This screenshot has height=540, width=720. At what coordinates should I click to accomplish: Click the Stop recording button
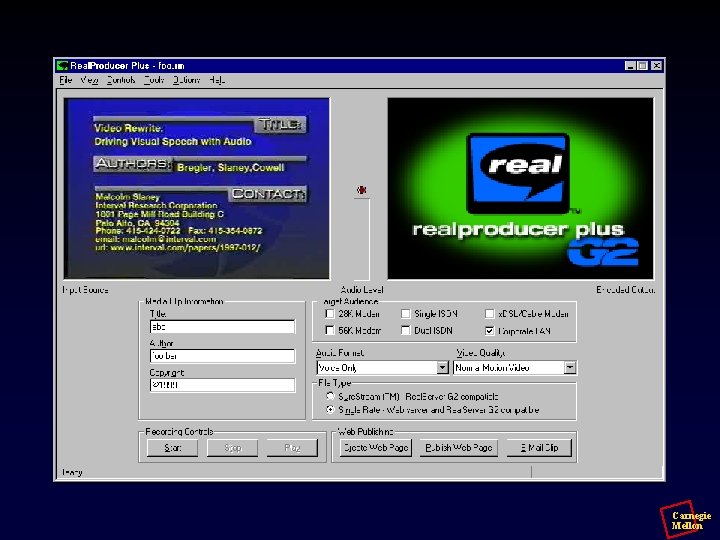[x=232, y=448]
